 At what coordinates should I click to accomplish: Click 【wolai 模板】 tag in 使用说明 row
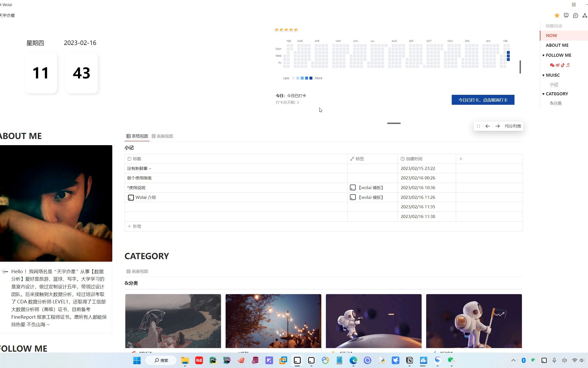367,188
